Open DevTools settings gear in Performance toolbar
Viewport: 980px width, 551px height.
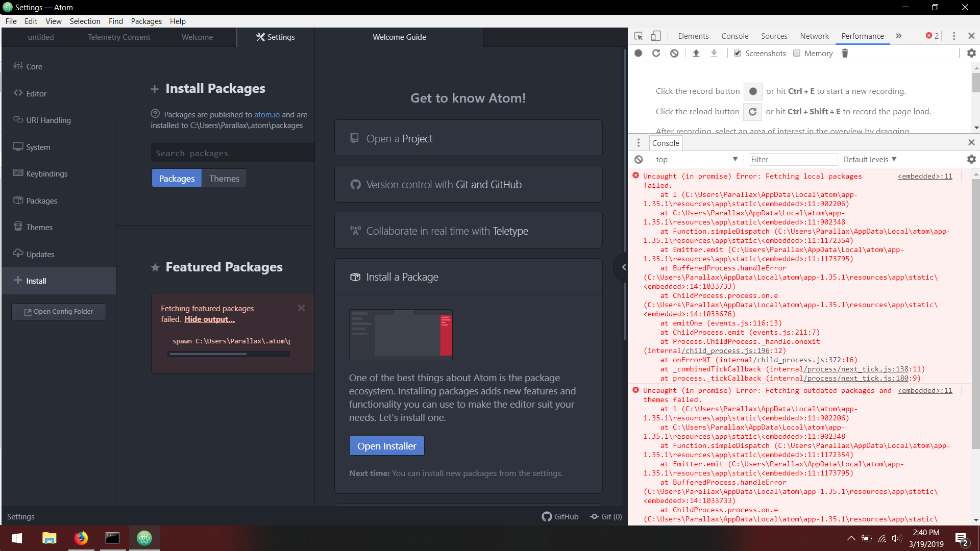coord(971,53)
